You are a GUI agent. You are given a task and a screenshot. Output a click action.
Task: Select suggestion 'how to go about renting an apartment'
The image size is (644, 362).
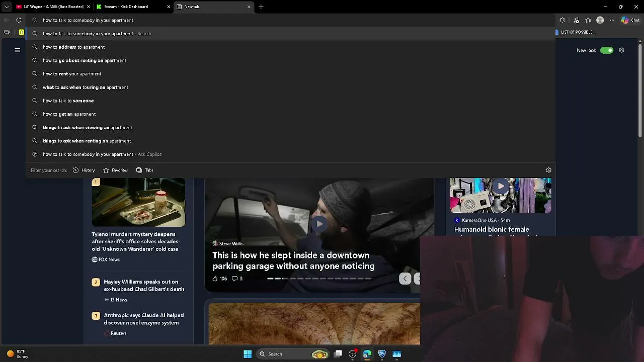[x=291, y=60]
